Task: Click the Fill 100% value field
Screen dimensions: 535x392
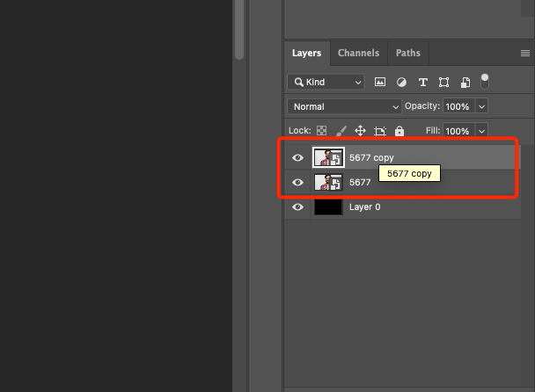Action: coord(458,131)
